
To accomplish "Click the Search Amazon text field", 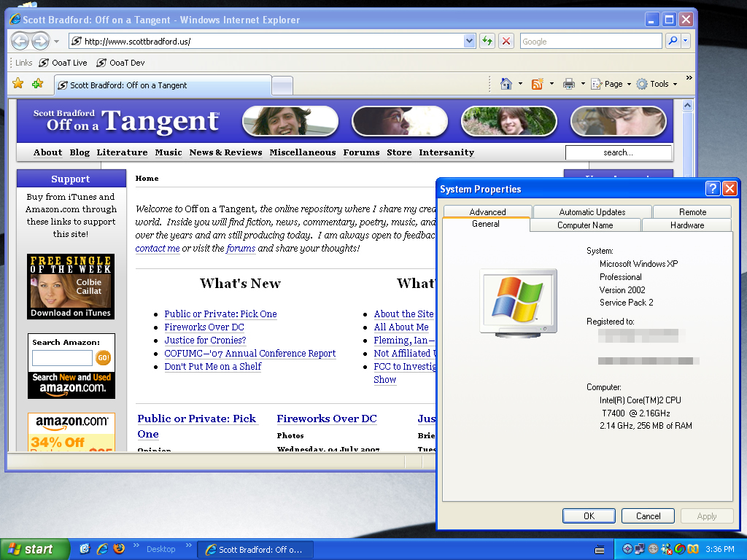I will pyautogui.click(x=62, y=358).
